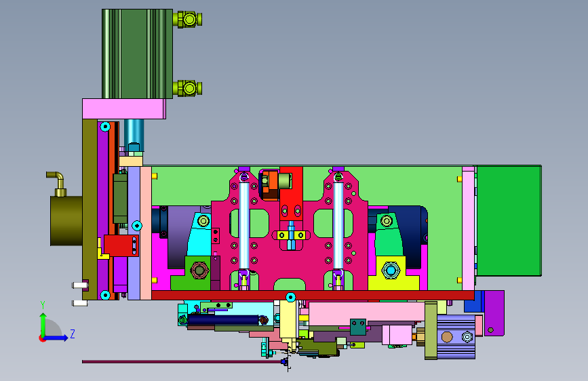The height and width of the screenshot is (381, 588).
Task: Click the dark navy cylinder at bottom left
Action: 223,319
